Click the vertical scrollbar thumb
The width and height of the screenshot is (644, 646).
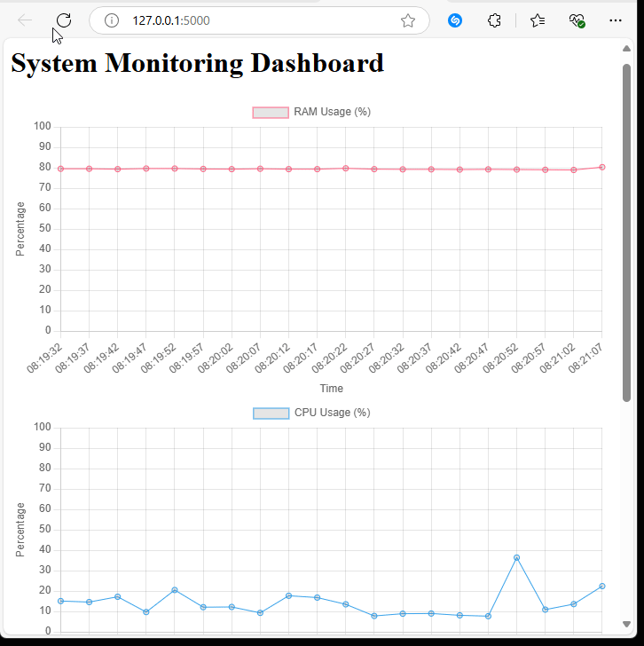pos(627,231)
